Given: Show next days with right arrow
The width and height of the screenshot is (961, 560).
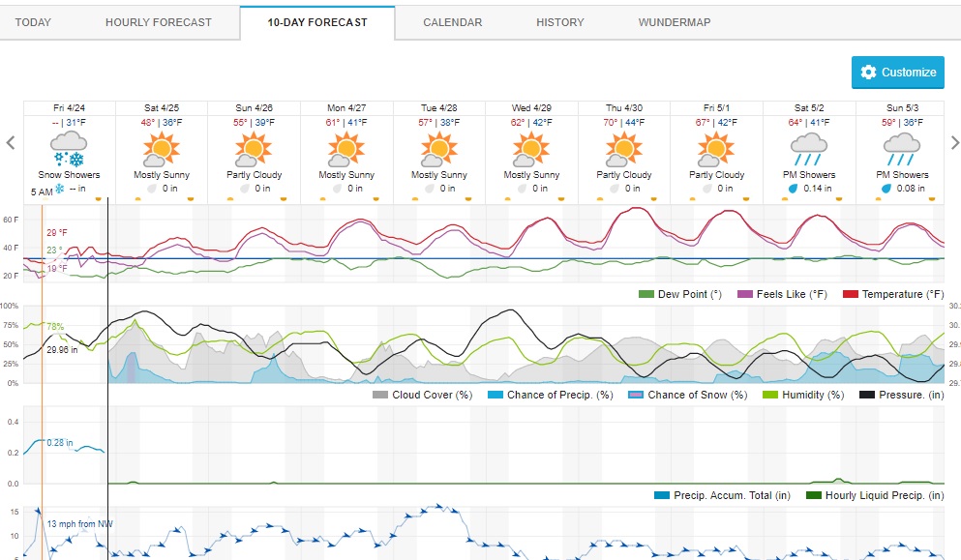Looking at the screenshot, I should coord(954,143).
